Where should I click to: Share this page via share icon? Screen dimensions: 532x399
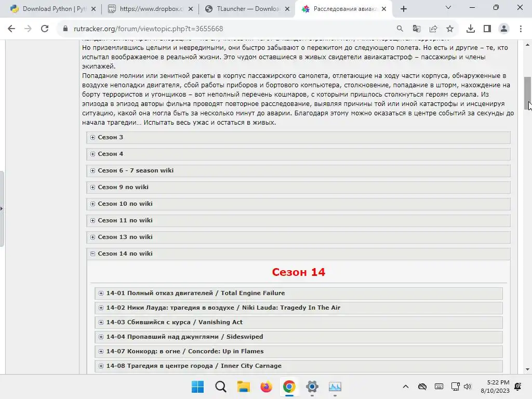tap(433, 29)
